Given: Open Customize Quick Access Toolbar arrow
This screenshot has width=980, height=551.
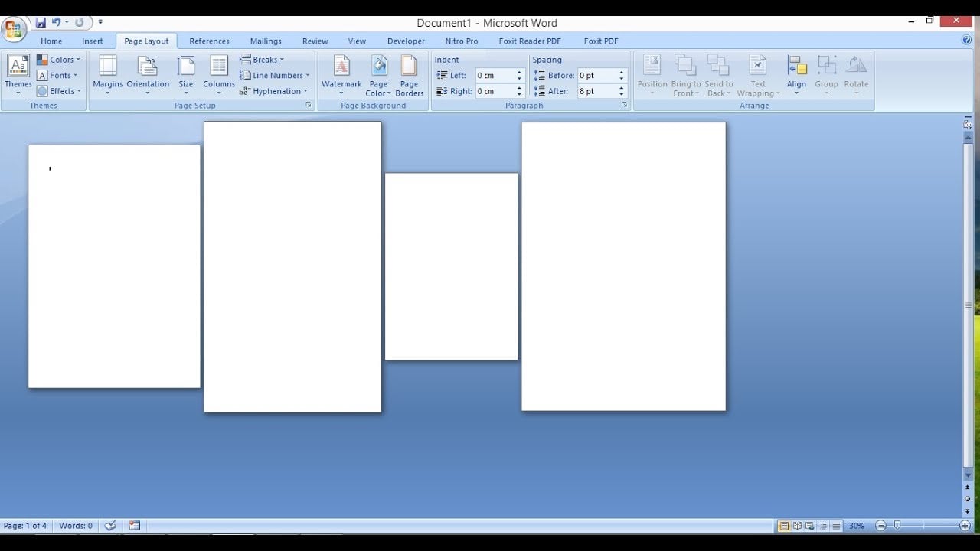Looking at the screenshot, I should click(x=100, y=22).
